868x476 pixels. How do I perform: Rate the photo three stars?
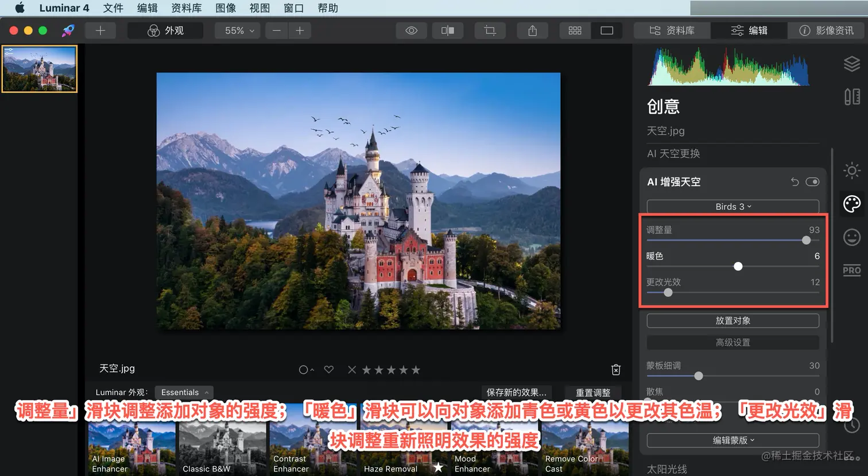pos(391,370)
